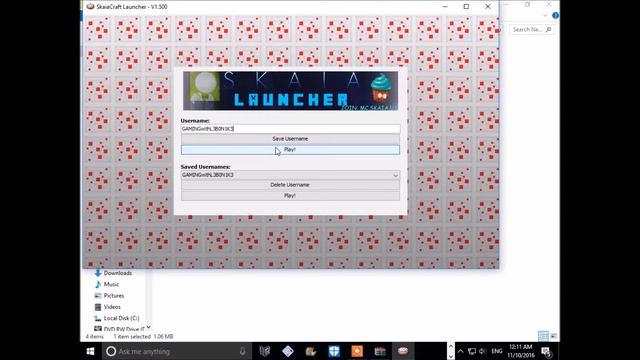Maximize the SkaiaCraft Launcher window
The height and width of the screenshot is (360, 640).
(x=466, y=7)
